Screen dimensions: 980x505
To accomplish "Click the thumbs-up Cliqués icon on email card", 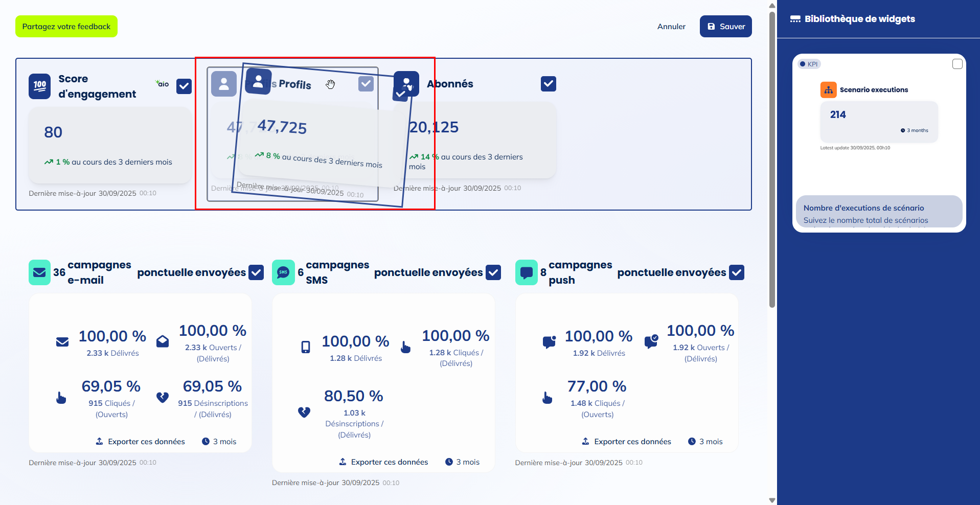I will click(61, 397).
